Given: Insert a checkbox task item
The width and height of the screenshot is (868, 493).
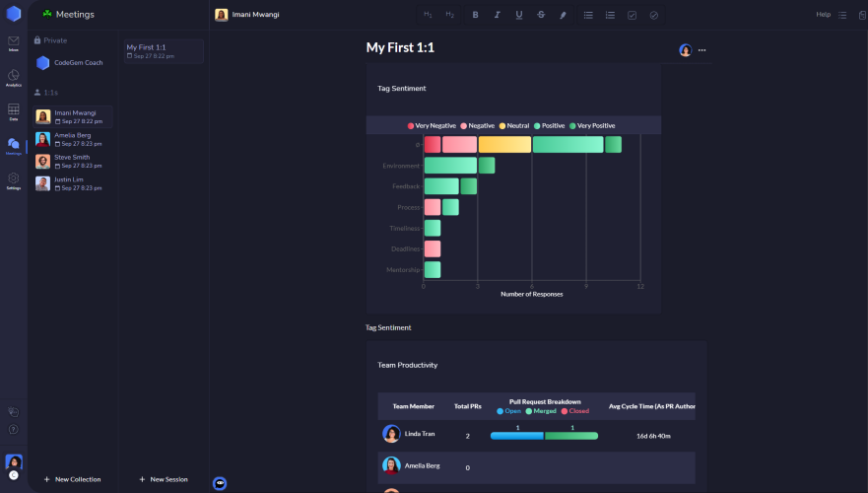Looking at the screenshot, I should [633, 15].
